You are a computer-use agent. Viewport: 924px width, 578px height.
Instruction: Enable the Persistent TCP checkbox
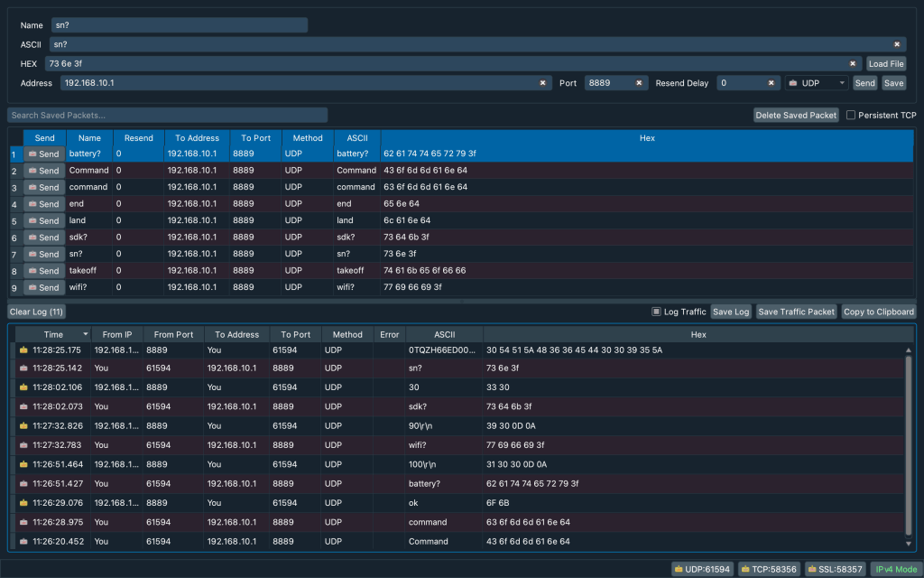[851, 116]
